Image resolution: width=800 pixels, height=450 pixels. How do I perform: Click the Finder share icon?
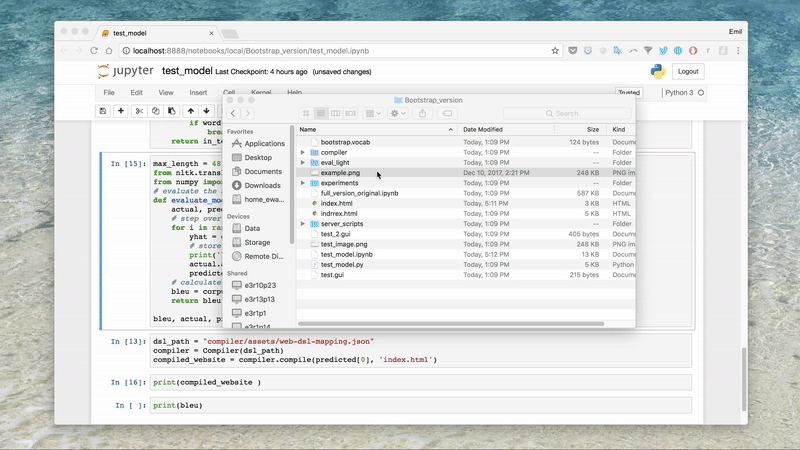422,113
